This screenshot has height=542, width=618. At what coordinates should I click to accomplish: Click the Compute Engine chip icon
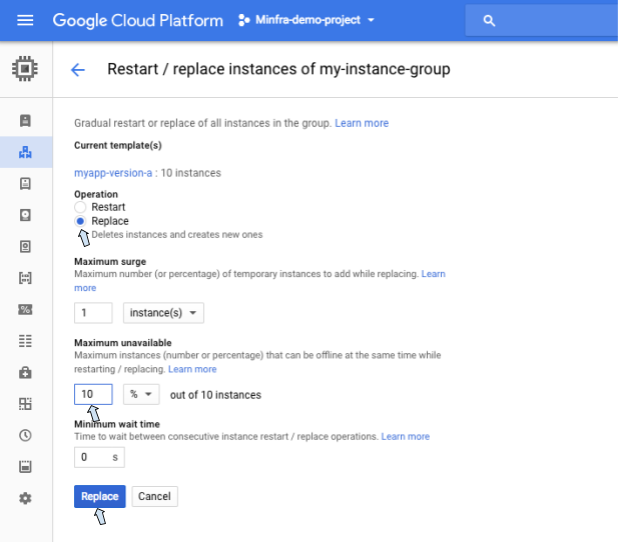coord(25,69)
